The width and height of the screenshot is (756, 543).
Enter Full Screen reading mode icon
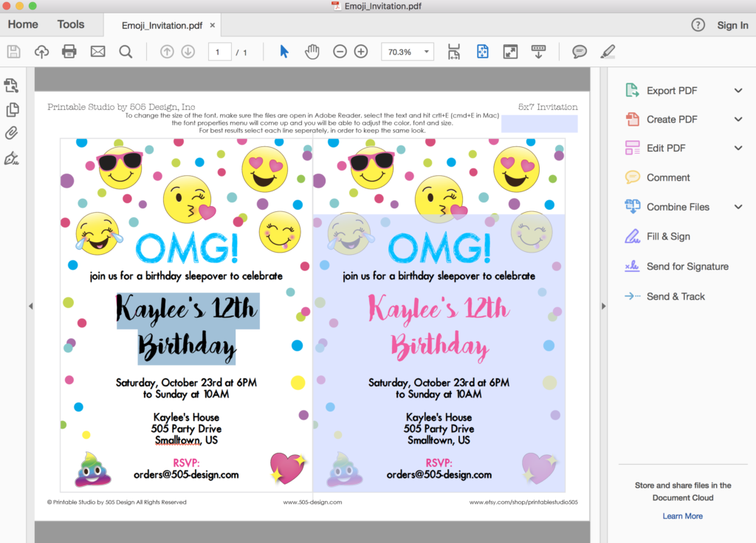coord(510,51)
